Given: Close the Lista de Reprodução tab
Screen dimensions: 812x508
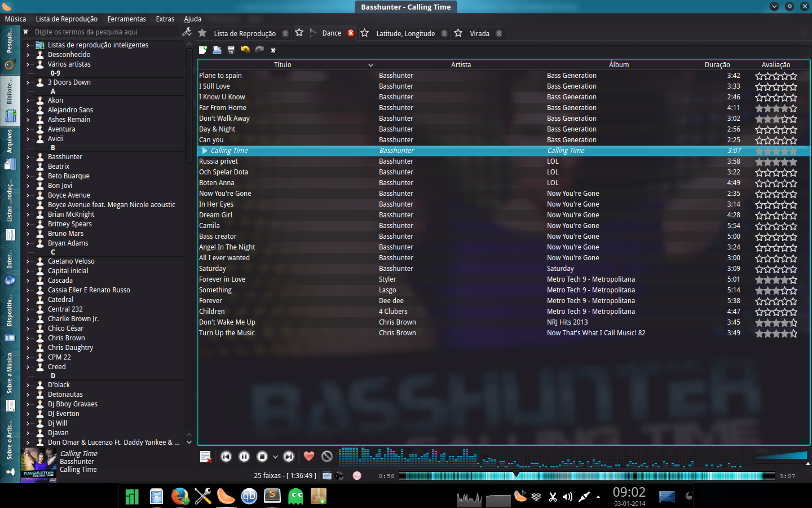Looking at the screenshot, I should point(285,33).
